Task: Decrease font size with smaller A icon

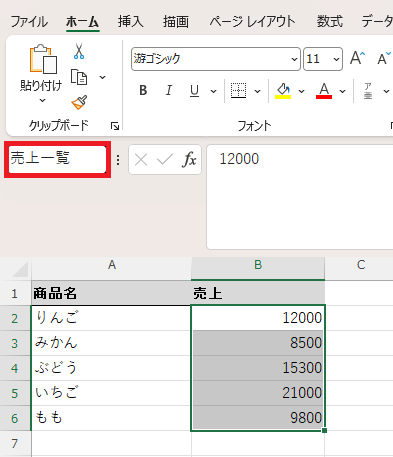Action: [x=384, y=58]
